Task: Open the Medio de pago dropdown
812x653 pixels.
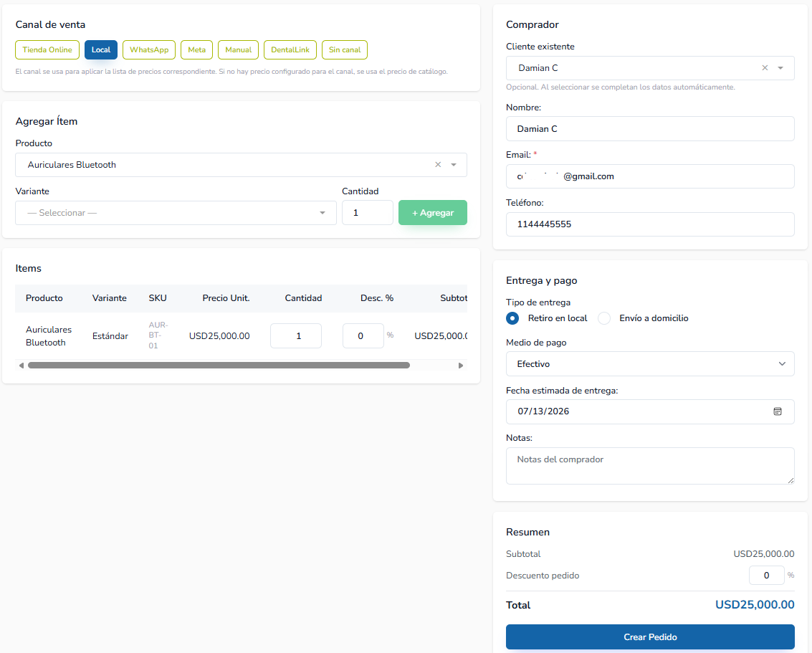Action: 650,364
